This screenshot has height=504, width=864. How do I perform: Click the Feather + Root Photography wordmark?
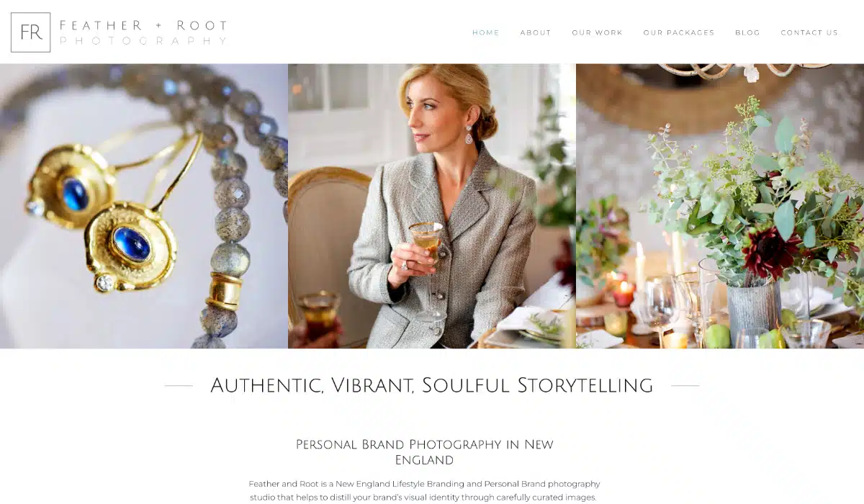click(x=143, y=33)
